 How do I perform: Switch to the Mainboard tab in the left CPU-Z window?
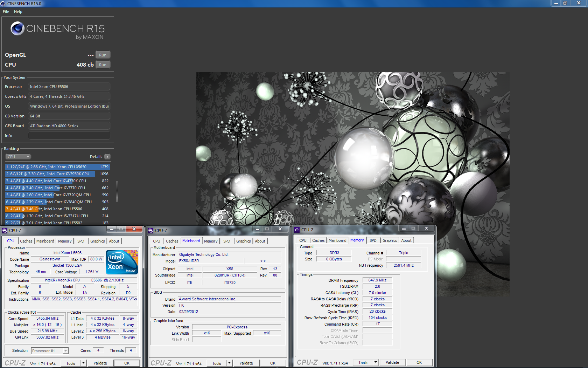point(45,241)
